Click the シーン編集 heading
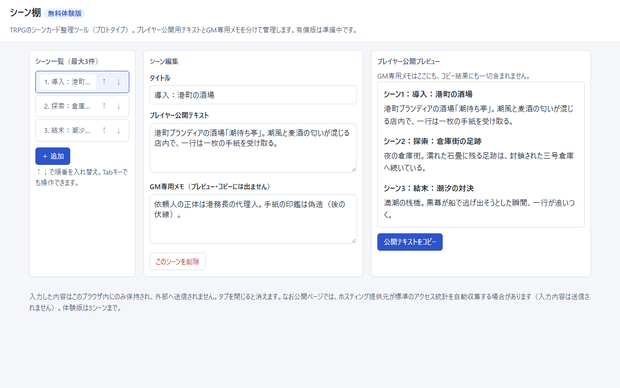The image size is (620, 388). [x=164, y=61]
